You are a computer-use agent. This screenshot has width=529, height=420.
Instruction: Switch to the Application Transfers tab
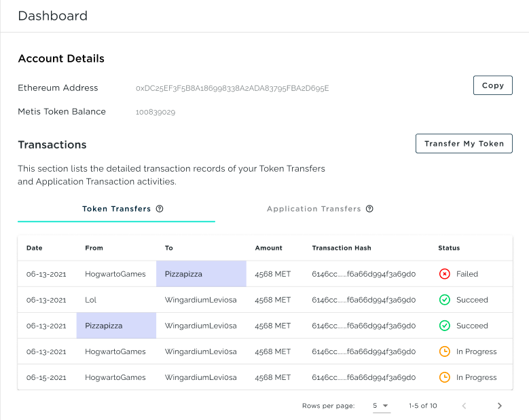(314, 209)
